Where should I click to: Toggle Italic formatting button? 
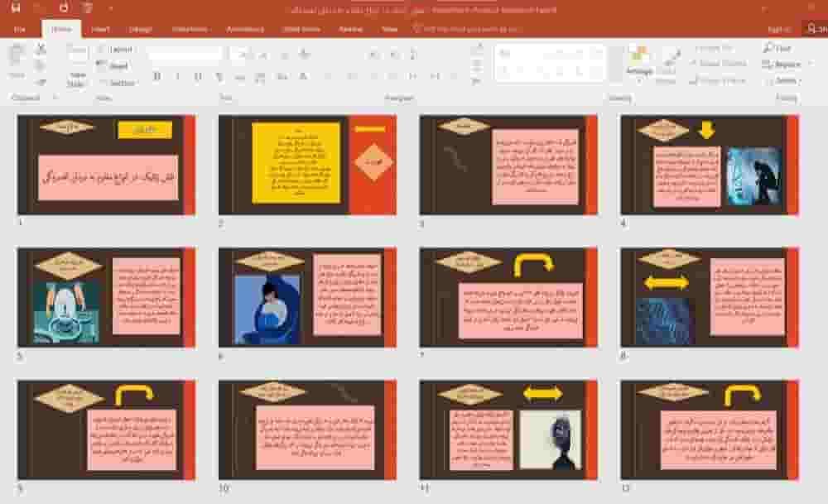(177, 76)
